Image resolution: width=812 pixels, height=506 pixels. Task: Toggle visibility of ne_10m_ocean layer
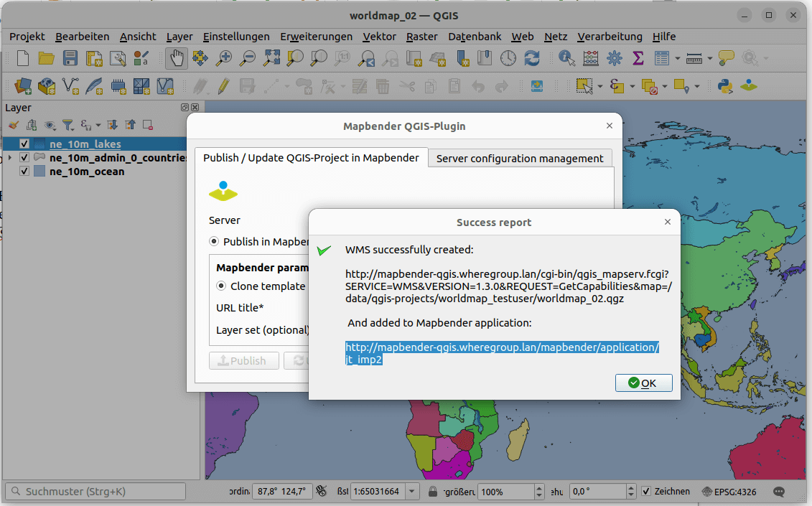pyautogui.click(x=24, y=172)
